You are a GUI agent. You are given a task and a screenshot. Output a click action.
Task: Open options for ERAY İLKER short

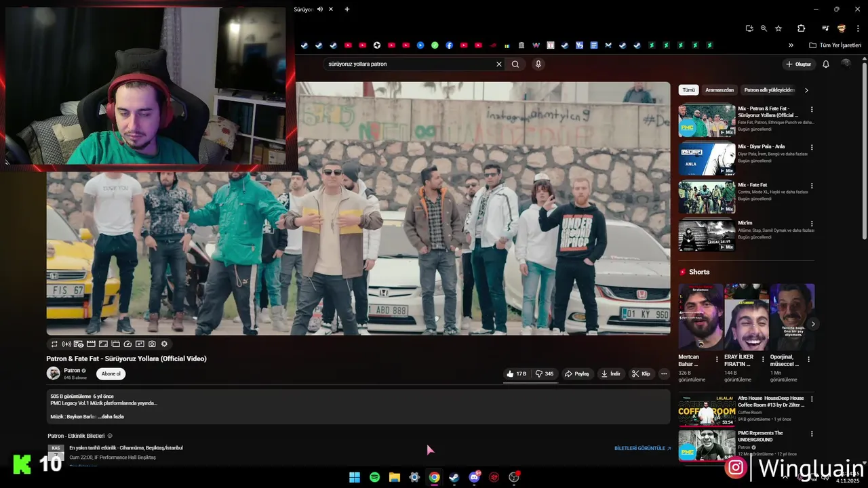coord(762,359)
